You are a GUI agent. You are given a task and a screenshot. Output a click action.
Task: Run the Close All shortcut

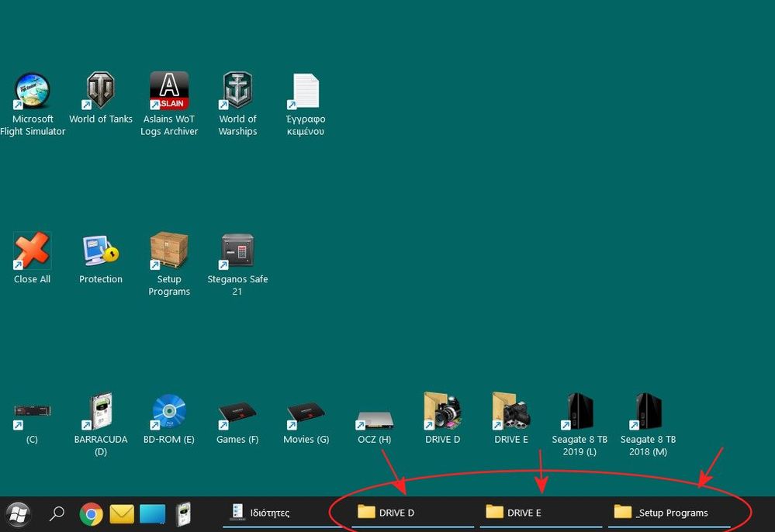tap(32, 248)
